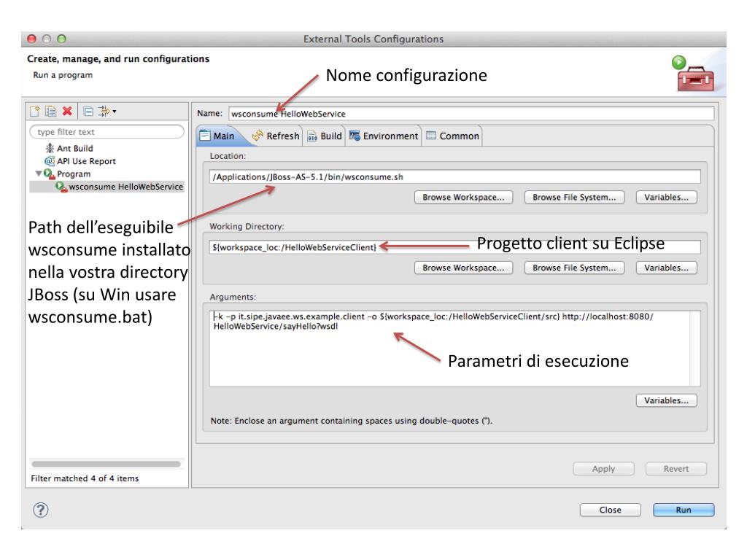Click the wsconsume HelloWebService entry icon

point(61,187)
